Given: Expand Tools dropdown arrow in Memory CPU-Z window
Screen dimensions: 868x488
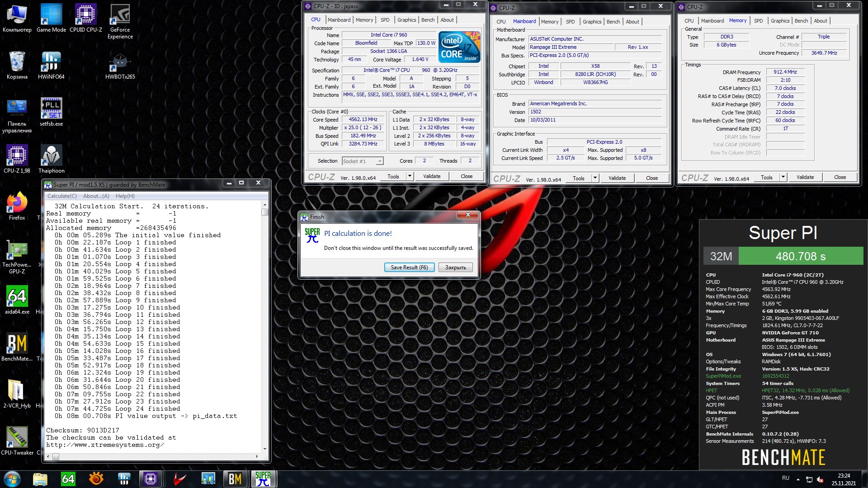Looking at the screenshot, I should [x=783, y=177].
